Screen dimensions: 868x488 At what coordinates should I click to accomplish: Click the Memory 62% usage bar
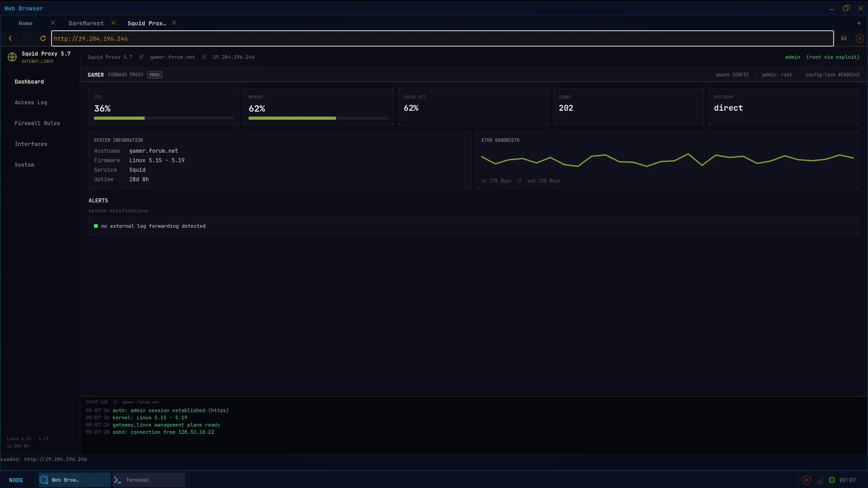[318, 118]
